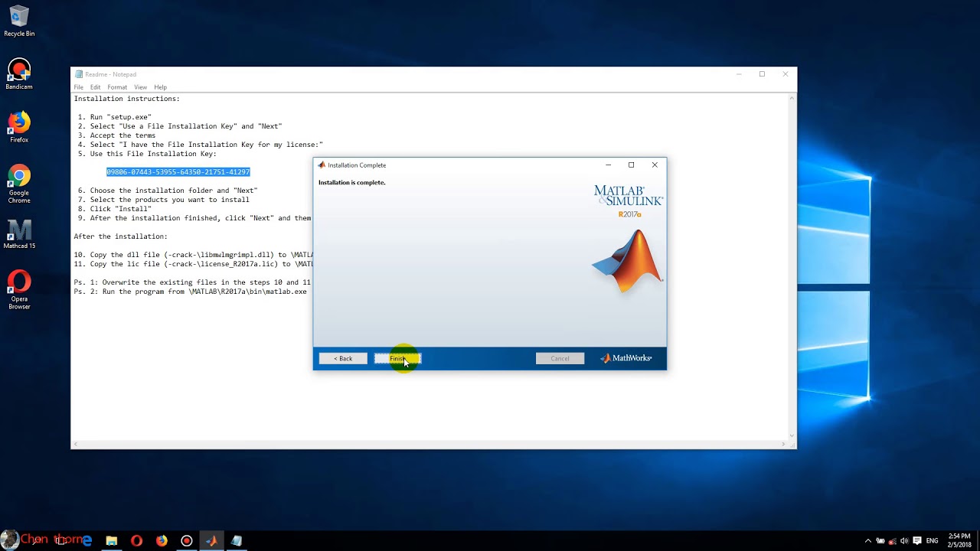Open network status in system tray
The width and height of the screenshot is (980, 551).
(x=892, y=541)
